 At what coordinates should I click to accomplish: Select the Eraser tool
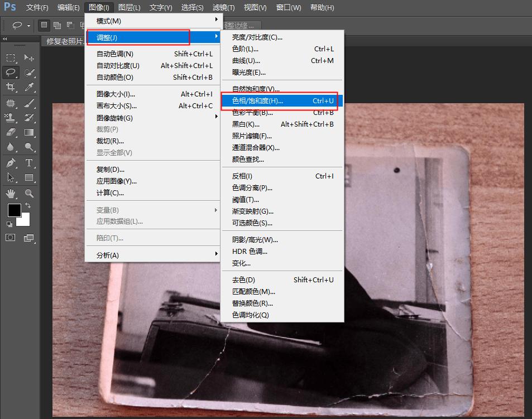click(x=12, y=132)
